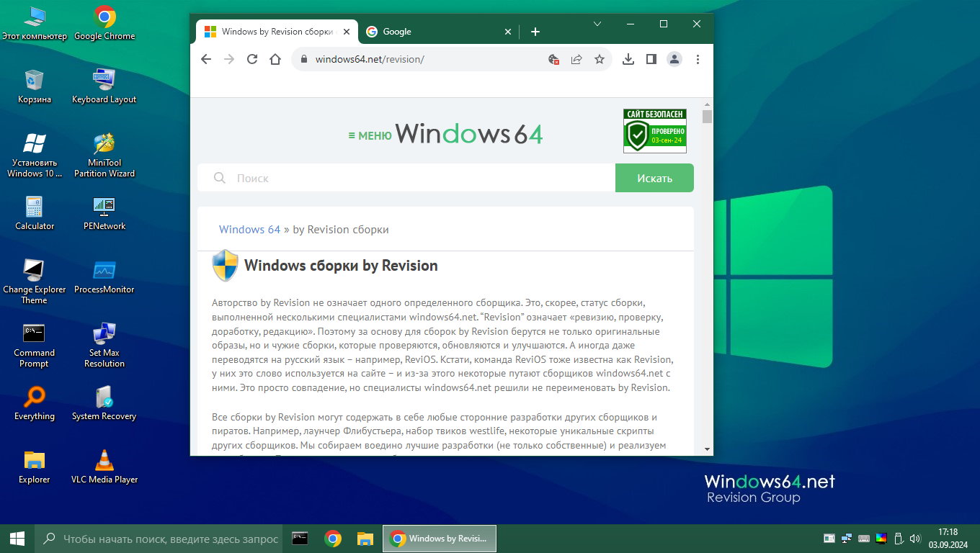Click the page vertical scrollbar thumb
Screen dimensions: 980x553
click(x=707, y=117)
